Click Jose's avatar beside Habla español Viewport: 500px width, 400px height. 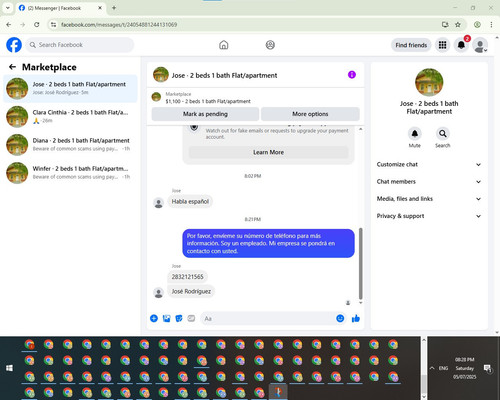coord(158,203)
